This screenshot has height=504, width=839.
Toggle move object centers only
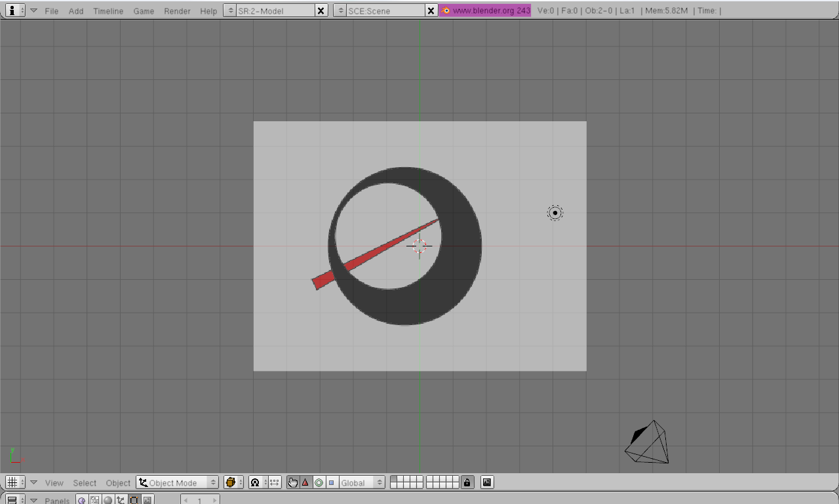click(275, 482)
